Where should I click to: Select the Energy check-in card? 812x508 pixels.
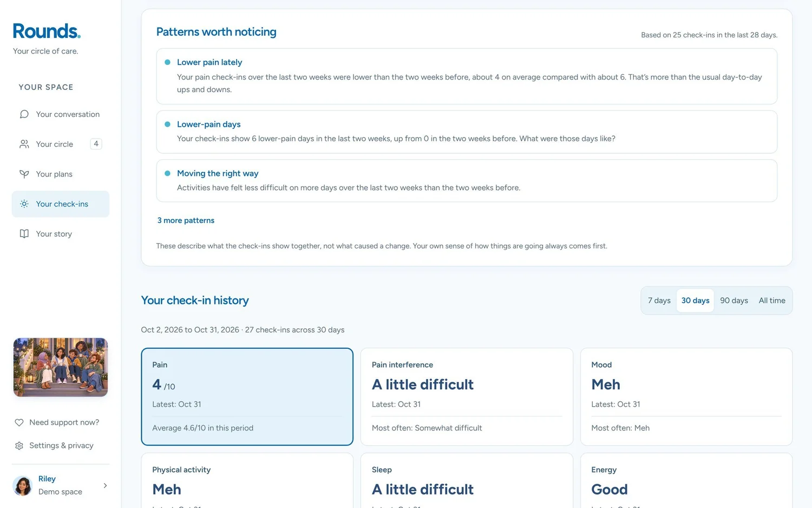pyautogui.click(x=686, y=480)
